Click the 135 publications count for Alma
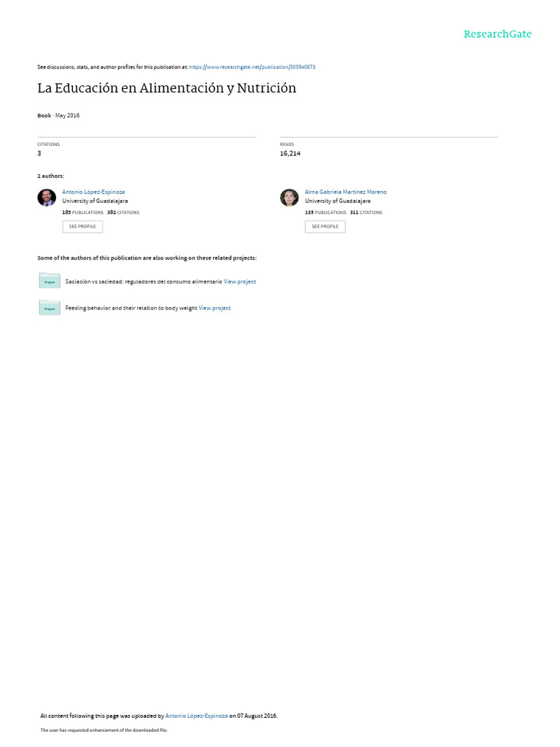Viewport: 560px width, 747px height. [325, 212]
